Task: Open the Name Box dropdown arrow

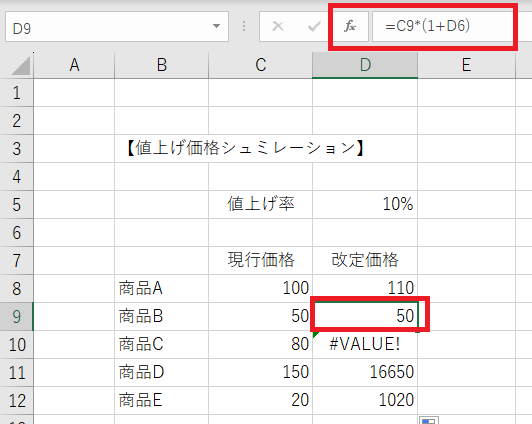Action: [216, 26]
